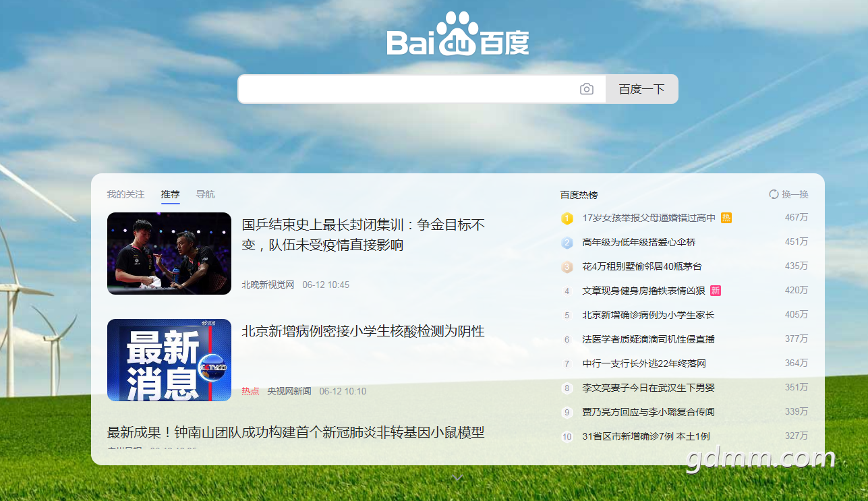868x501 pixels.
Task: Click the camera image search icon
Action: 587,89
